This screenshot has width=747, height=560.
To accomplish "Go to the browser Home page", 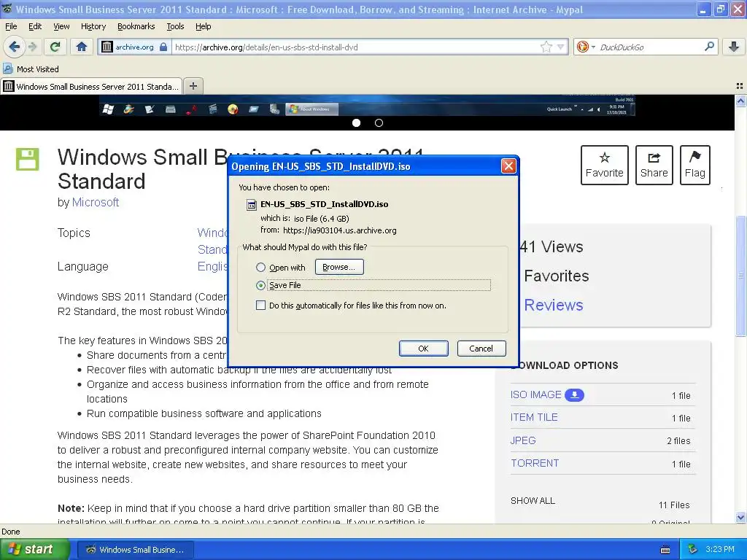I will 82,47.
